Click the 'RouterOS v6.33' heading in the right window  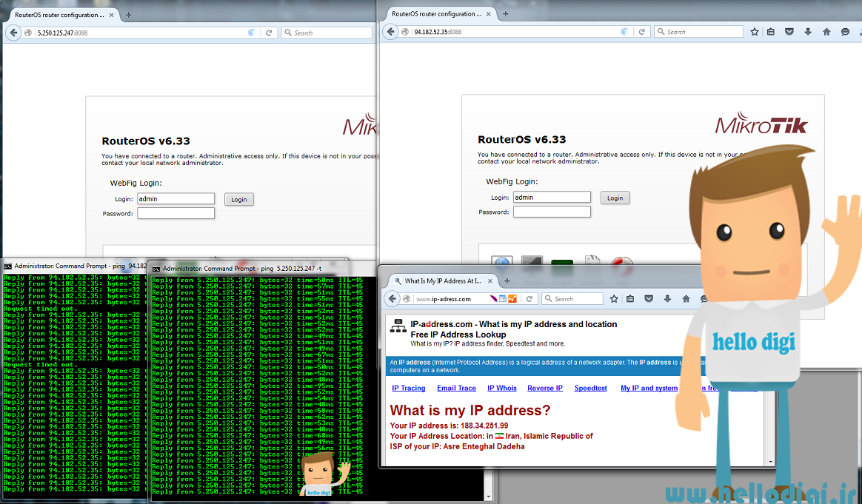pos(521,140)
